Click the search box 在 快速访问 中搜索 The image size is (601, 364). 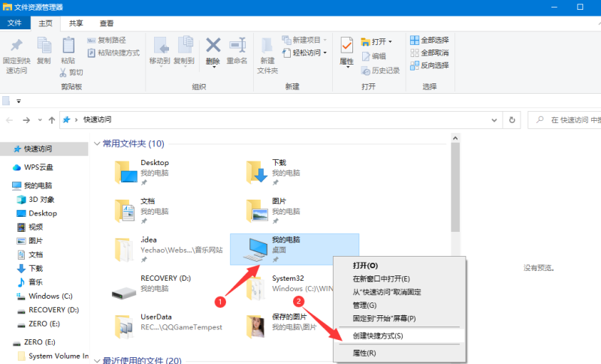564,120
